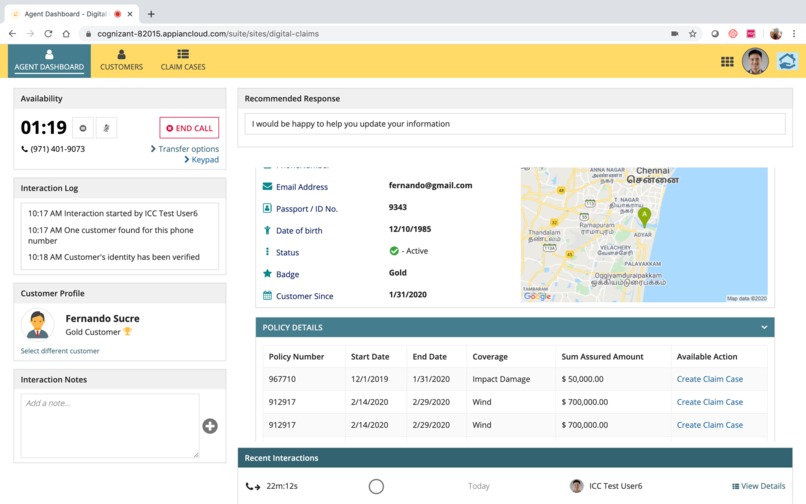Open the browser three-dot menu
The width and height of the screenshot is (806, 504).
click(x=794, y=33)
